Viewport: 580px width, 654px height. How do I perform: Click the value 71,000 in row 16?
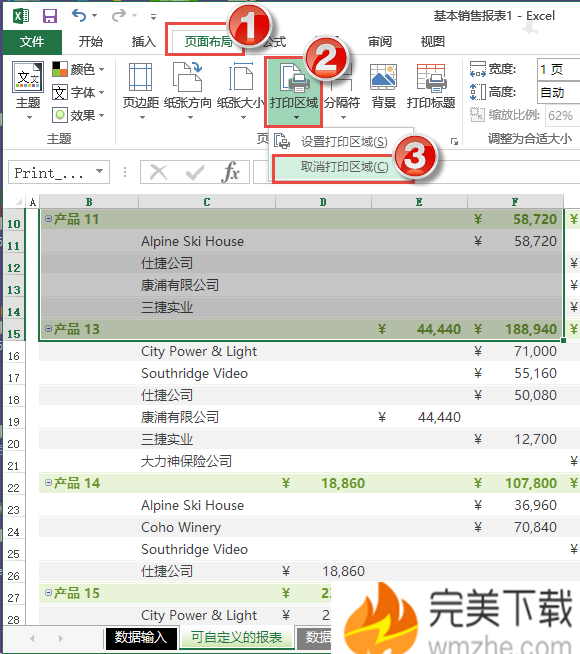535,351
